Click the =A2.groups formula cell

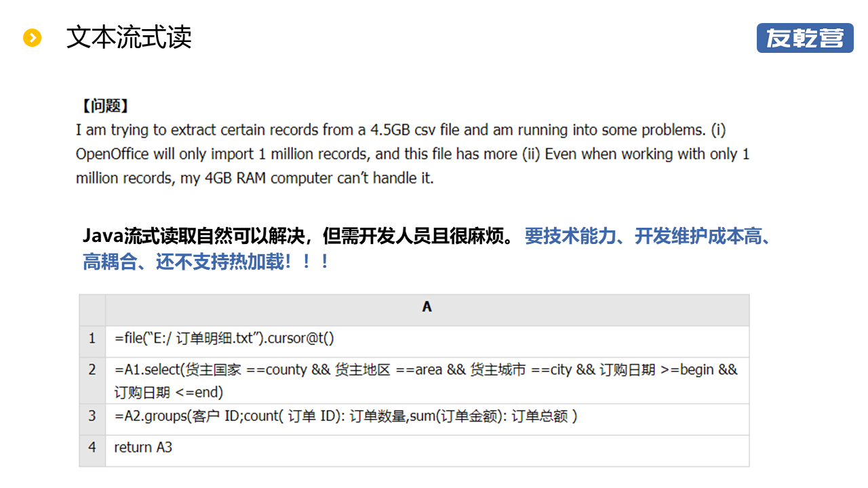[x=427, y=419]
